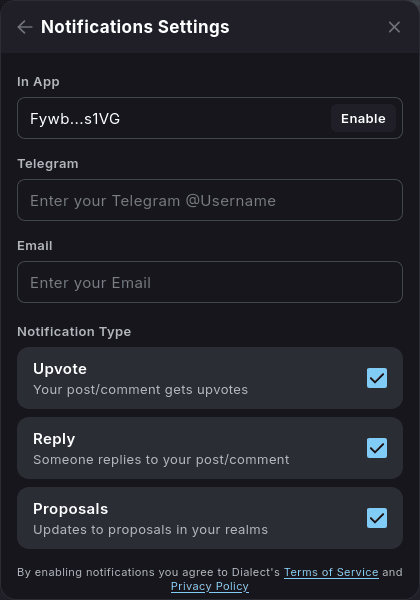Click the 'Your post/comment gets upvotes' description

click(140, 390)
